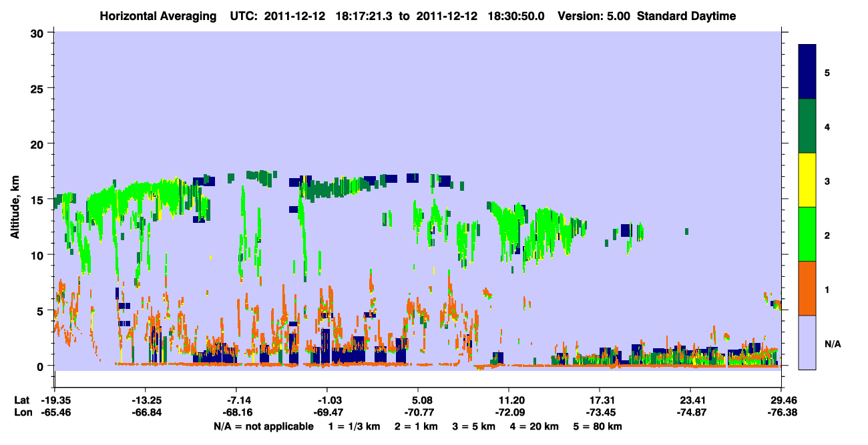Click the '2 = 1 km' legend entry
Screen dimensions: 868x445
click(x=417, y=426)
